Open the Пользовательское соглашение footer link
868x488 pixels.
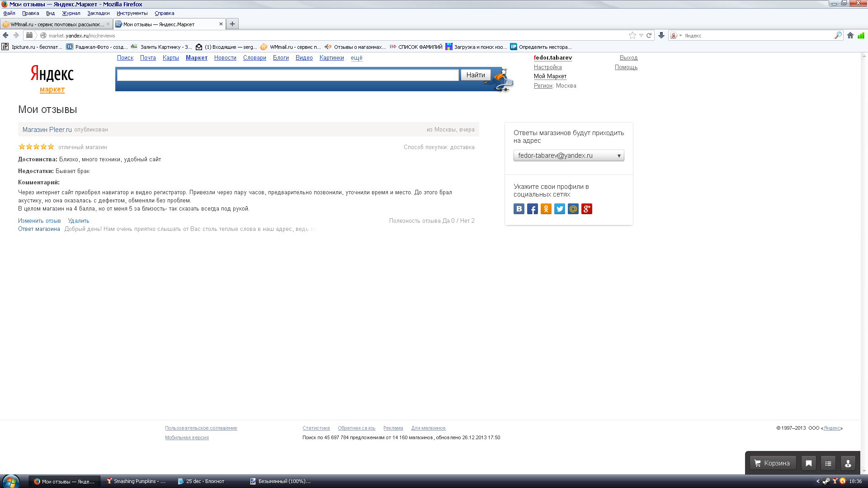[201, 428]
